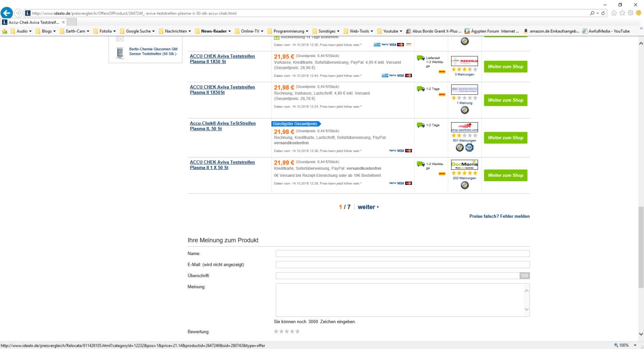Open the 501 Meinungen reviews link
The image size is (644, 349).
coord(464,141)
